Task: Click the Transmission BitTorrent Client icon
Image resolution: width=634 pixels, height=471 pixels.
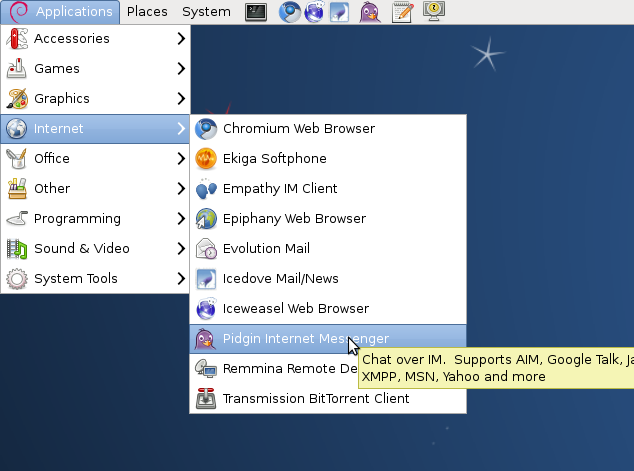Action: [206, 399]
